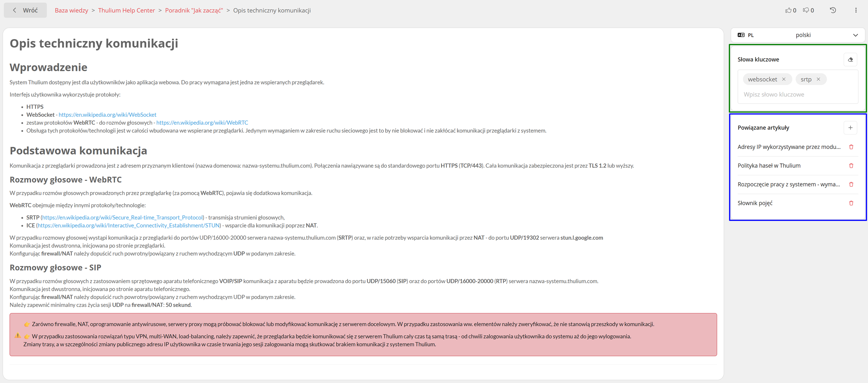Remove the websocket keyword tag
Image resolution: width=868 pixels, height=383 pixels.
click(x=784, y=79)
